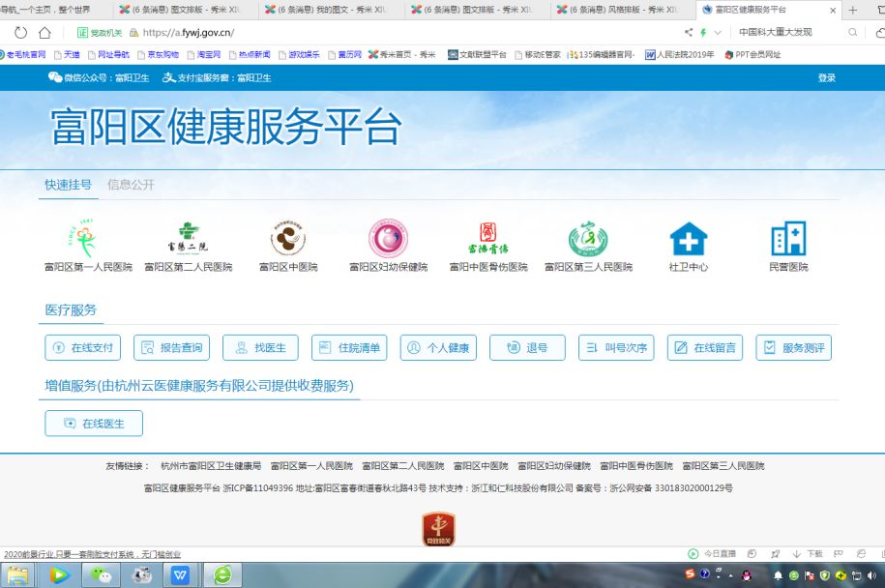Open 富阳区第三人民医院 green logo
Viewport: 885px width, 588px height.
[x=588, y=238]
